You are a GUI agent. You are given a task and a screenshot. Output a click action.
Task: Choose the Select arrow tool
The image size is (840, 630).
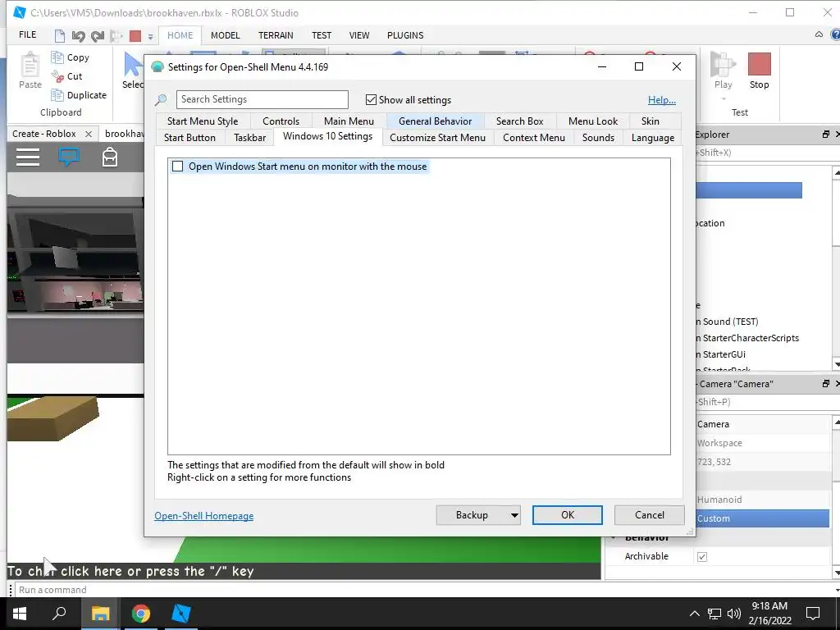point(133,70)
